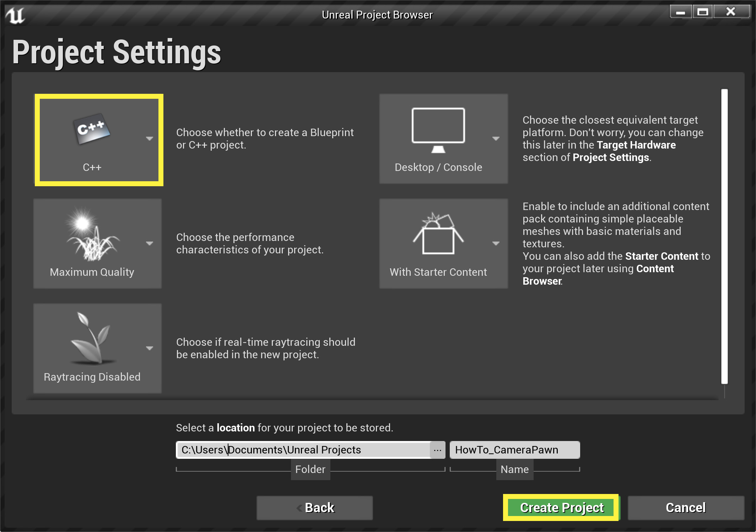Cancel the project creation
The height and width of the screenshot is (532, 756).
(x=685, y=507)
